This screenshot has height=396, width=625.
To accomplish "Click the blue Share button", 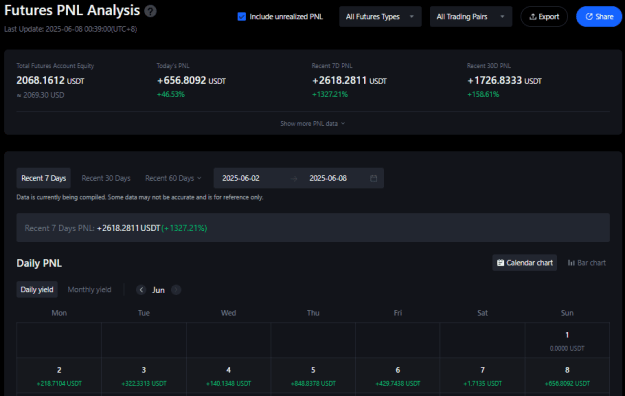I will [x=599, y=16].
